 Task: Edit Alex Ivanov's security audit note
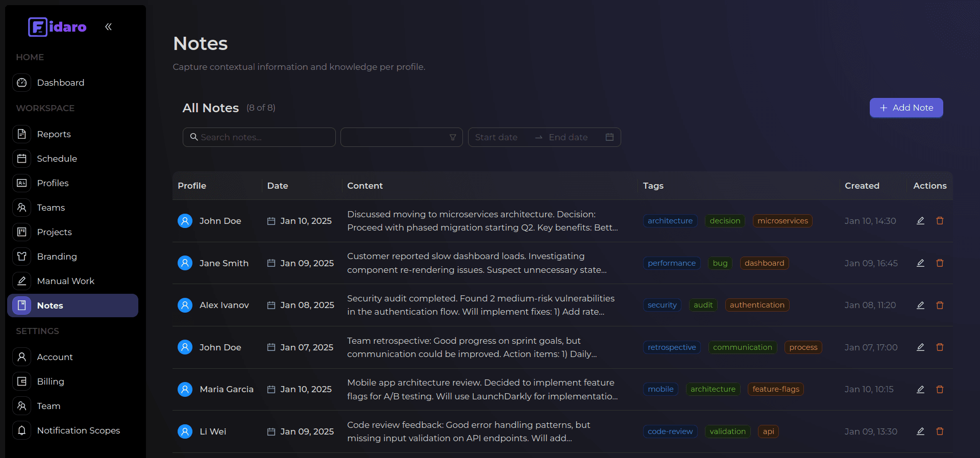coord(920,305)
